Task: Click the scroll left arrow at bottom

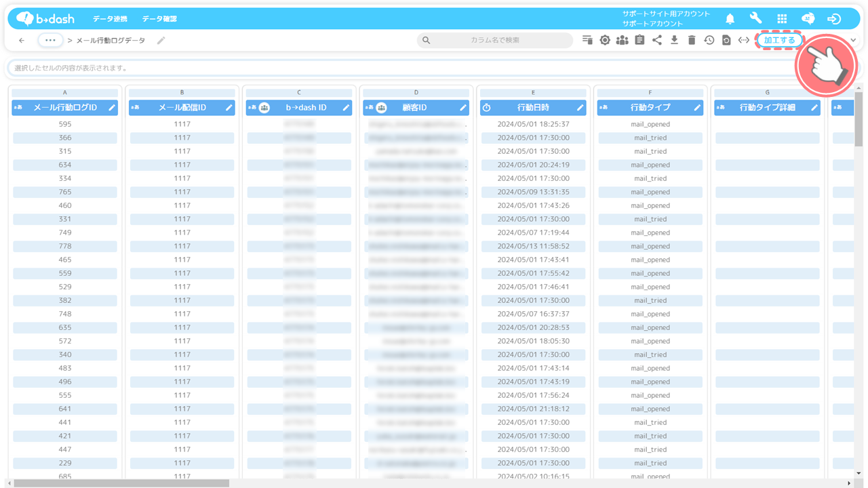Action: 9,483
